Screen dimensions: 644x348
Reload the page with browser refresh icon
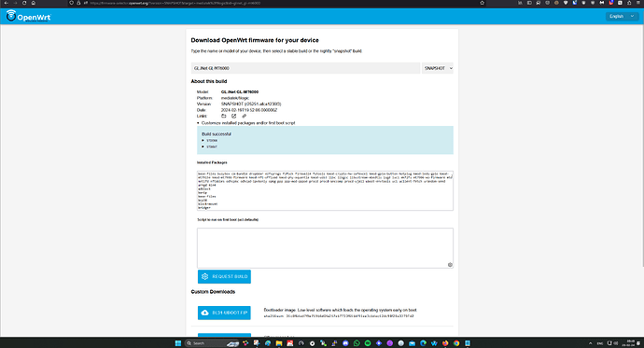(x=24, y=3)
